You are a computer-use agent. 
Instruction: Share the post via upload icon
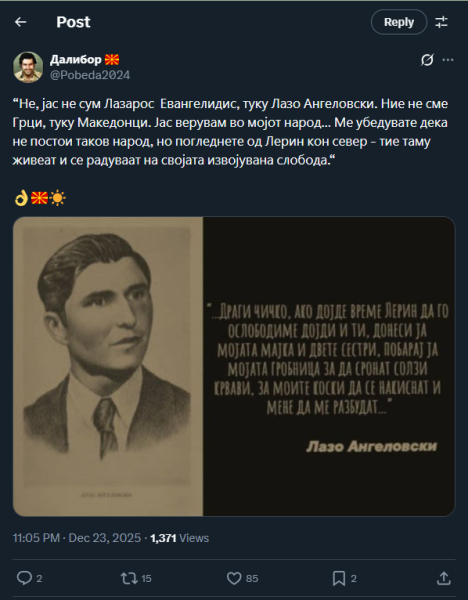click(x=444, y=578)
